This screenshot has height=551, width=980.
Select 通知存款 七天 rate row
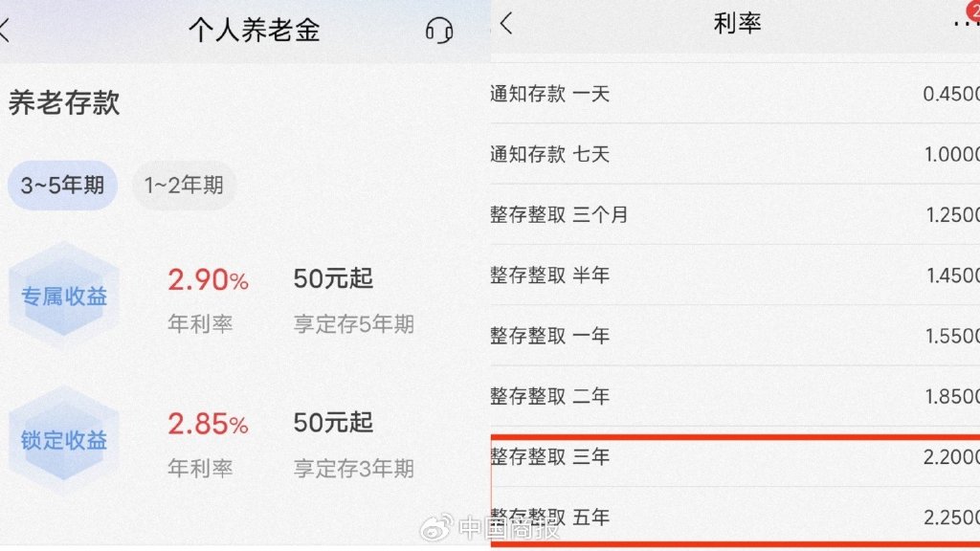pos(735,154)
